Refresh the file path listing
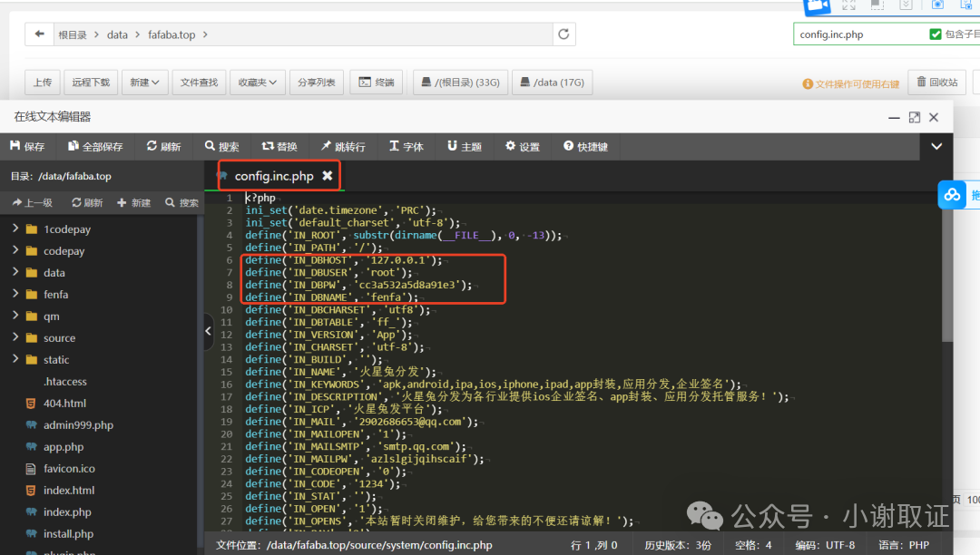The image size is (980, 555). tap(563, 34)
